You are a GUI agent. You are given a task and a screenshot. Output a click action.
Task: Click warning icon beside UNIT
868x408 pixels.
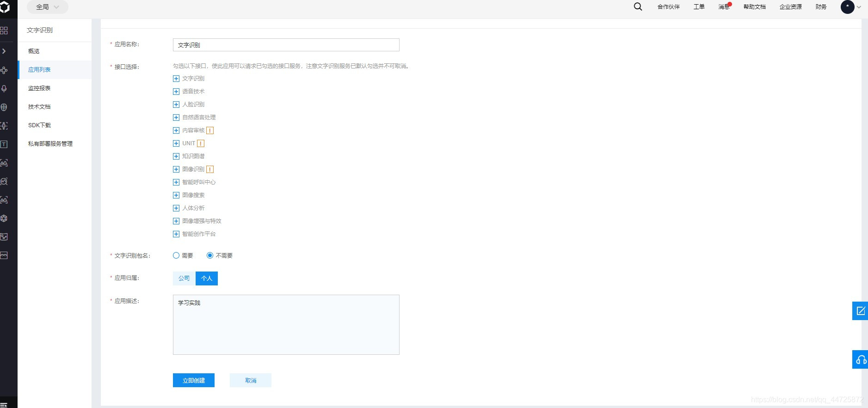point(201,143)
